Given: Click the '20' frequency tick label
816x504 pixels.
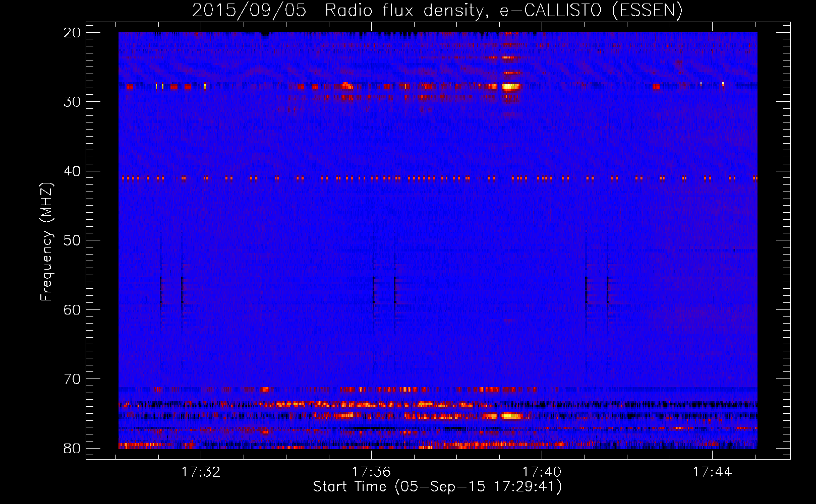Looking at the screenshot, I should point(72,33).
